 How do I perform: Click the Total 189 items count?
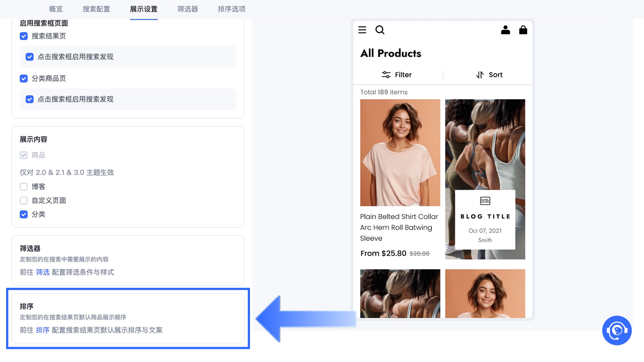pos(384,92)
